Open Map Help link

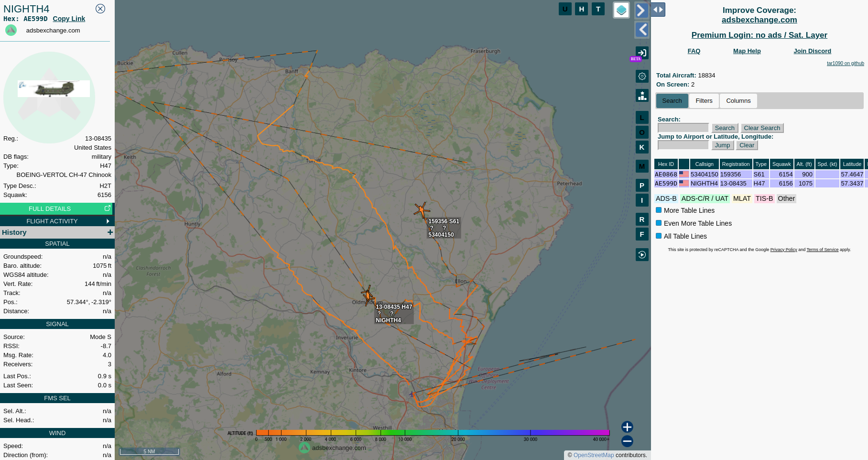click(x=747, y=51)
